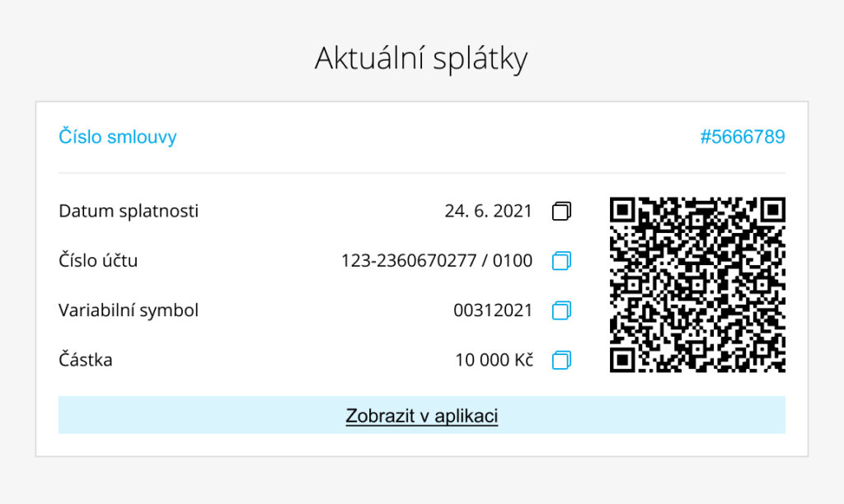Click the amount text 10 000 Kč
The height and width of the screenshot is (504, 844).
[495, 360]
